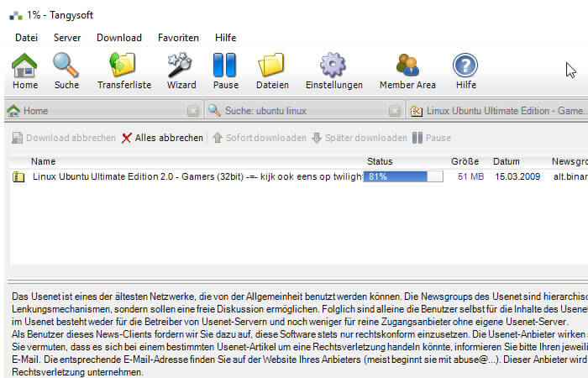Click Alles abbrechen to cancel all

[162, 138]
